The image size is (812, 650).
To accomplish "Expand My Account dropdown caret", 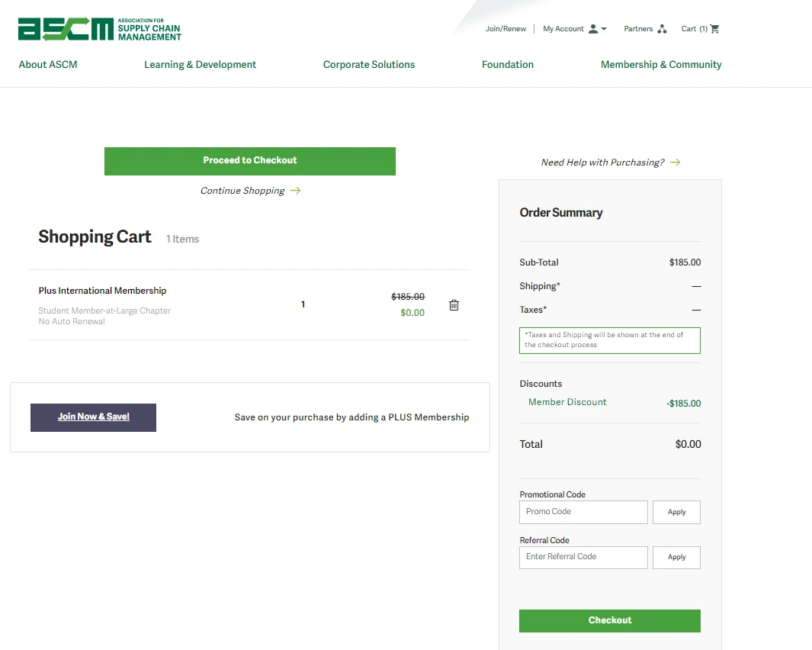I will tap(604, 29).
